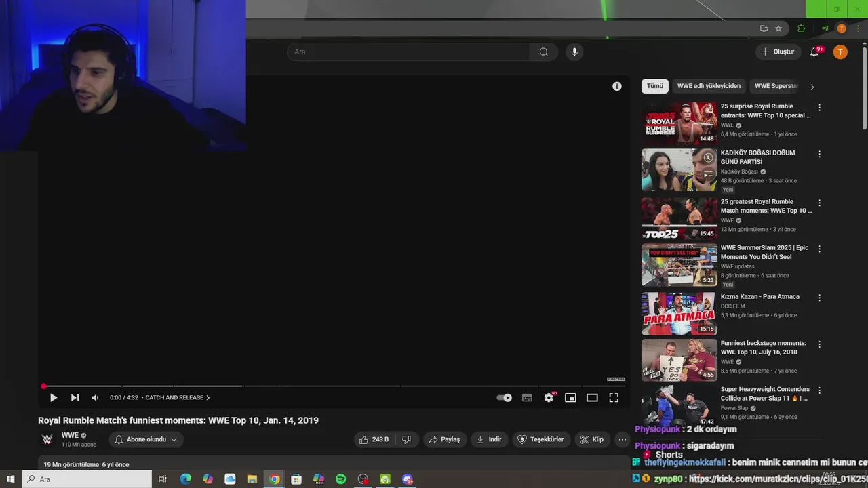Click the YouTube search magnifier button
Viewport: 868px width, 488px height.
[x=543, y=52]
